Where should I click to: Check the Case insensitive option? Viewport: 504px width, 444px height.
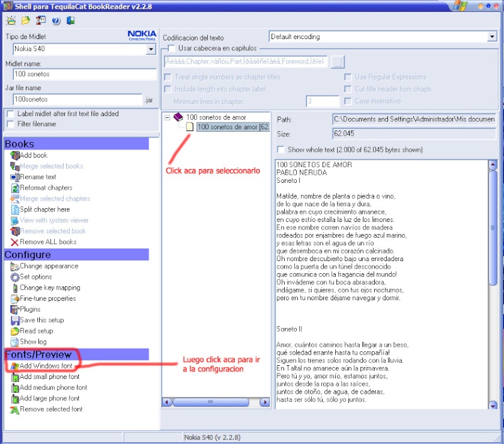pos(348,102)
